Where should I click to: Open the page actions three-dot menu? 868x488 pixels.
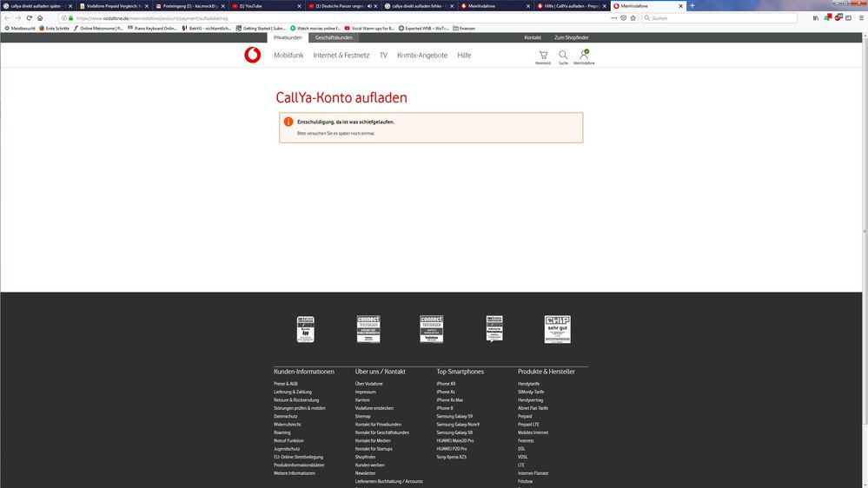pyautogui.click(x=614, y=17)
